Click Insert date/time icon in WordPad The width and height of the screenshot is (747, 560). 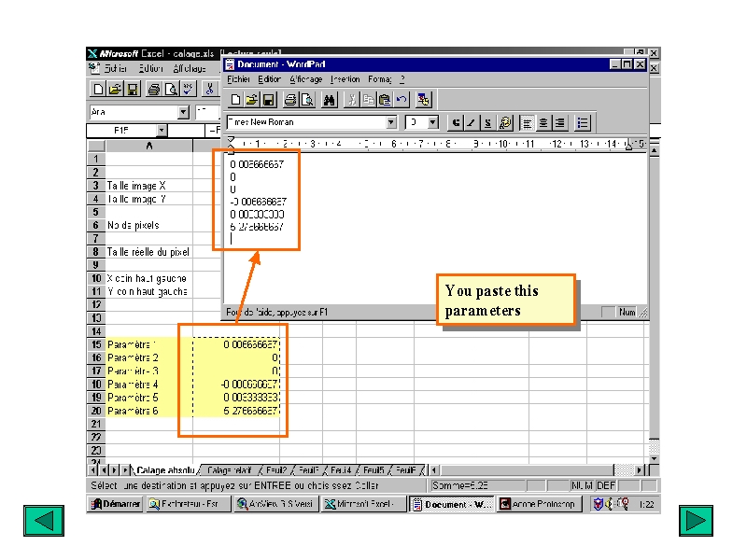click(x=423, y=100)
